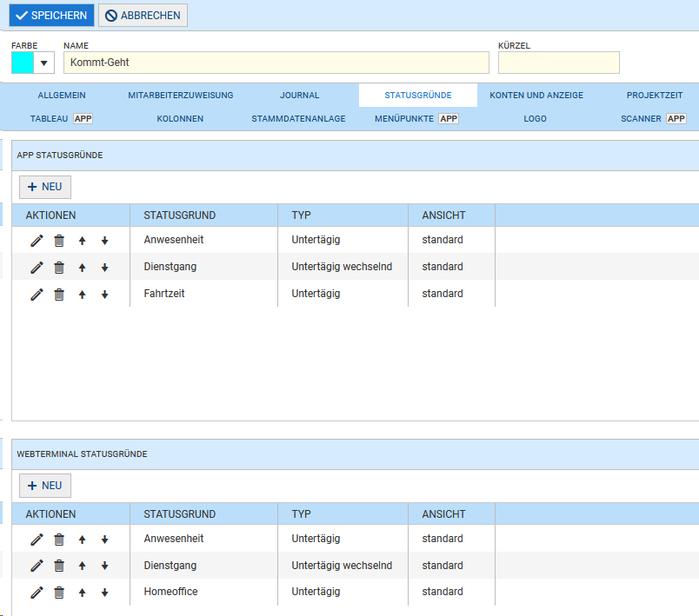Viewport: 699px width, 616px height.
Task: Delete the Homeoffice status reason
Action: (59, 593)
